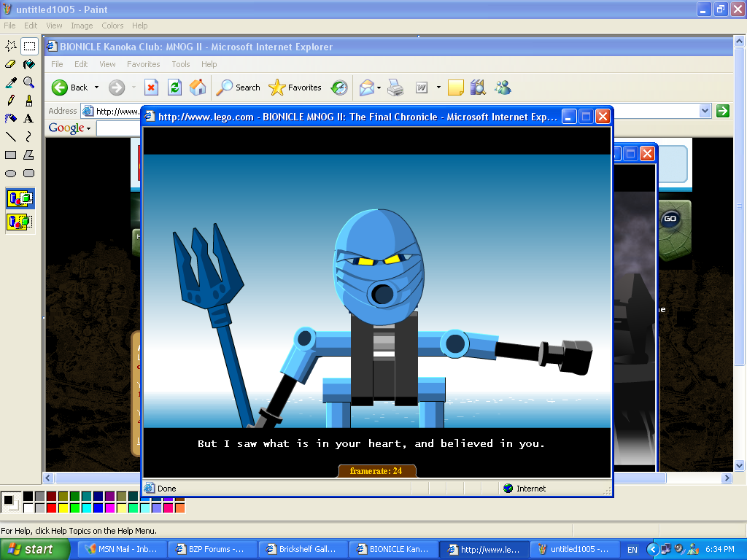This screenshot has height=560, width=747.
Task: Pick the orange color swatch
Action: 179,508
